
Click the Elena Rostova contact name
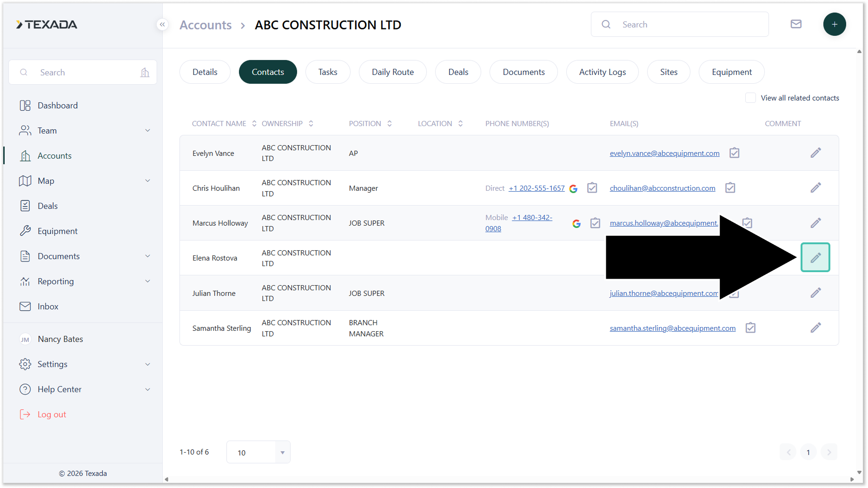coord(215,258)
